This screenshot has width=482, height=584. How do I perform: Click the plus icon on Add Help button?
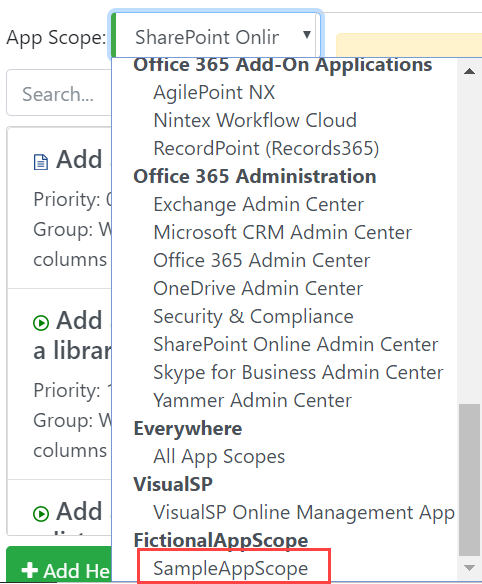(29, 570)
